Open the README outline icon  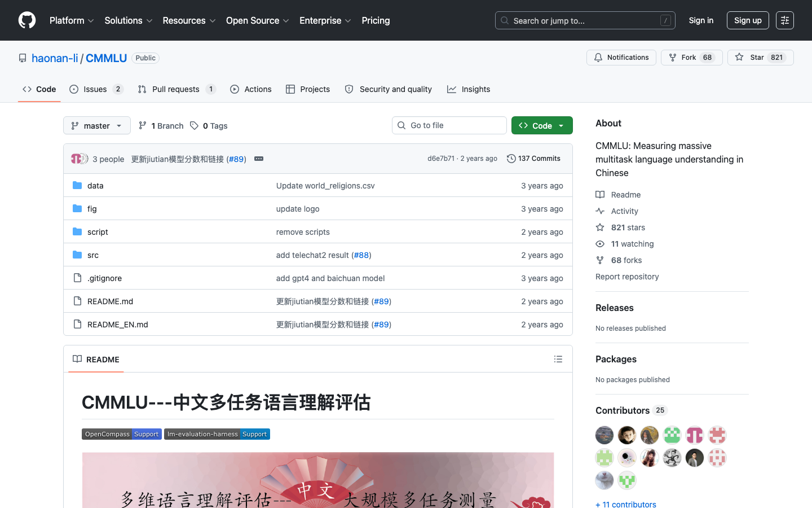(x=558, y=359)
